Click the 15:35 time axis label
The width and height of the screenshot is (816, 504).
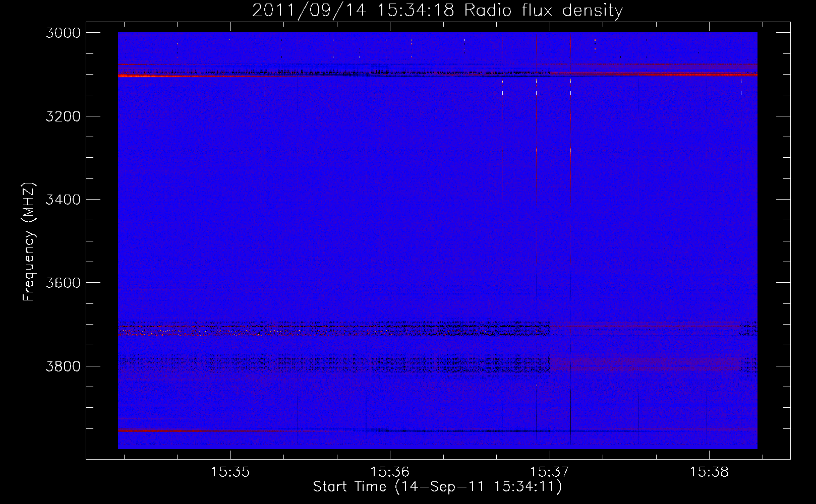230,472
